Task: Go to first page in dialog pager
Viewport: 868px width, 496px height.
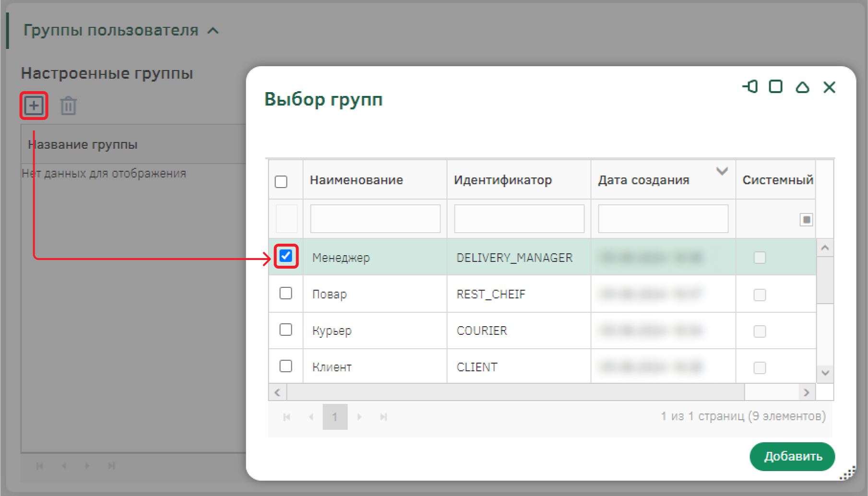Action: pos(286,417)
